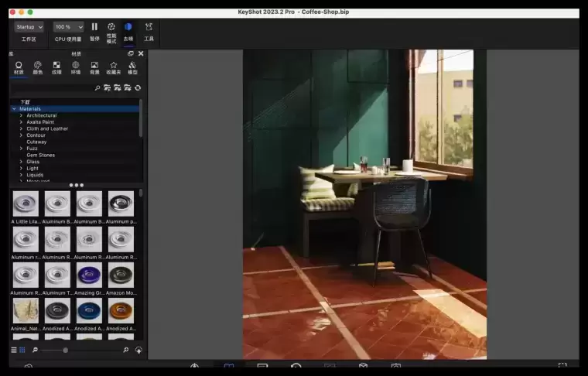
Task: Switch to the models (模型) library tab
Action: [x=132, y=68]
